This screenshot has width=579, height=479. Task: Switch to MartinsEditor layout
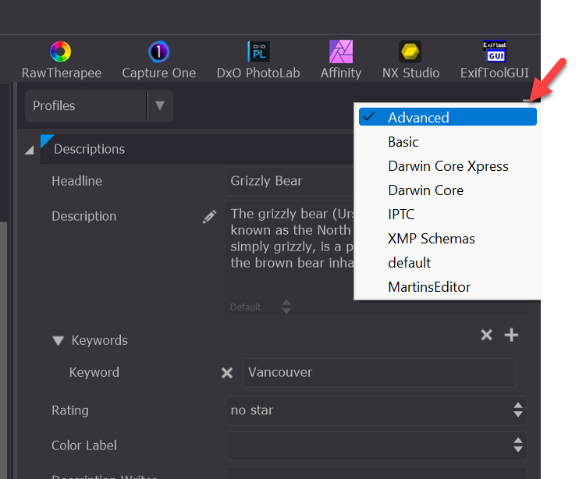click(448, 287)
